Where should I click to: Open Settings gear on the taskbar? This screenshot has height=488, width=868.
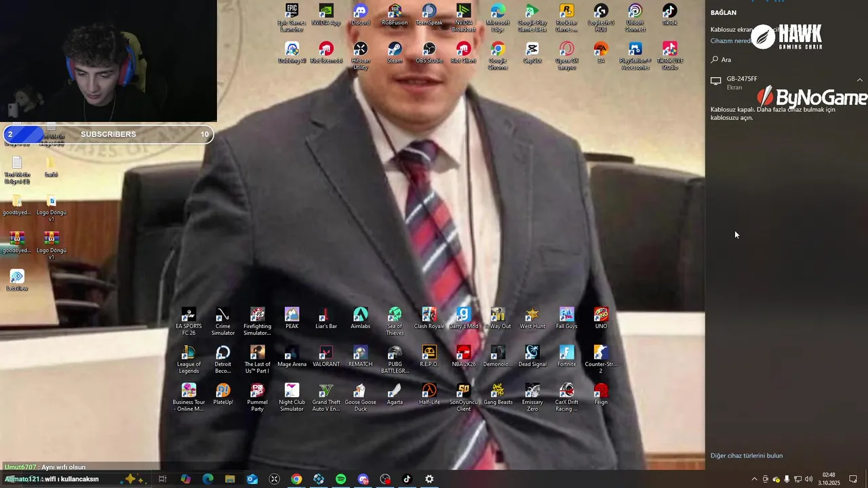(429, 479)
